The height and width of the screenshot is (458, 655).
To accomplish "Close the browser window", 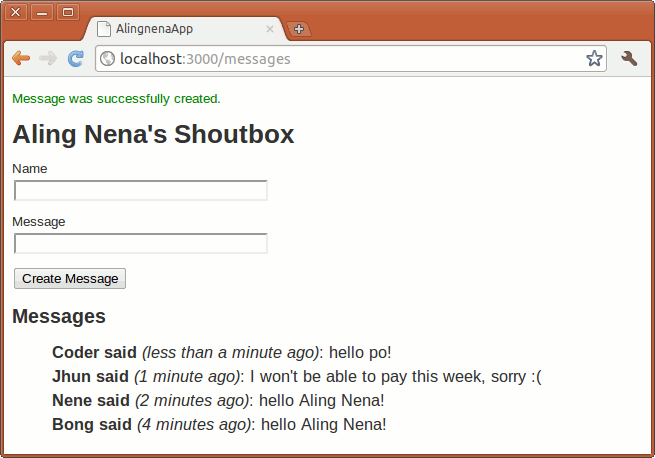I will click(x=17, y=12).
